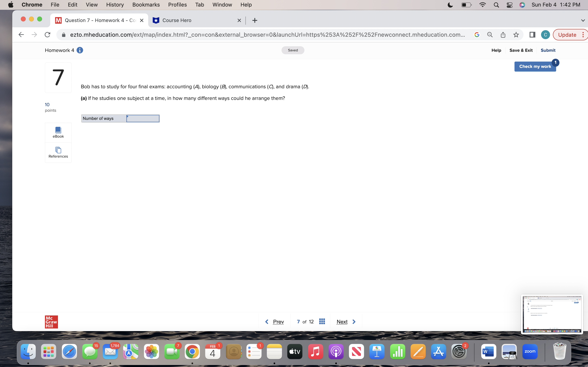Open the eBook resource

point(58,132)
